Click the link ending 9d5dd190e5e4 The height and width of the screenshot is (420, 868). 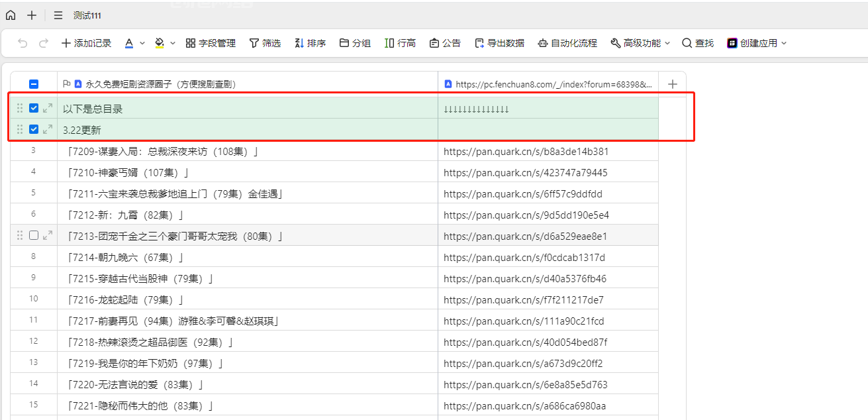pyautogui.click(x=526, y=215)
